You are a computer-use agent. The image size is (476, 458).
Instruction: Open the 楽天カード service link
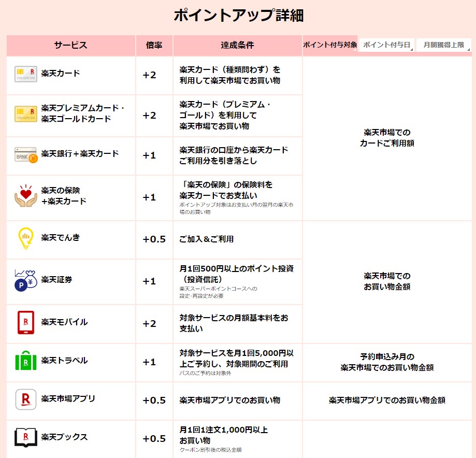[61, 74]
